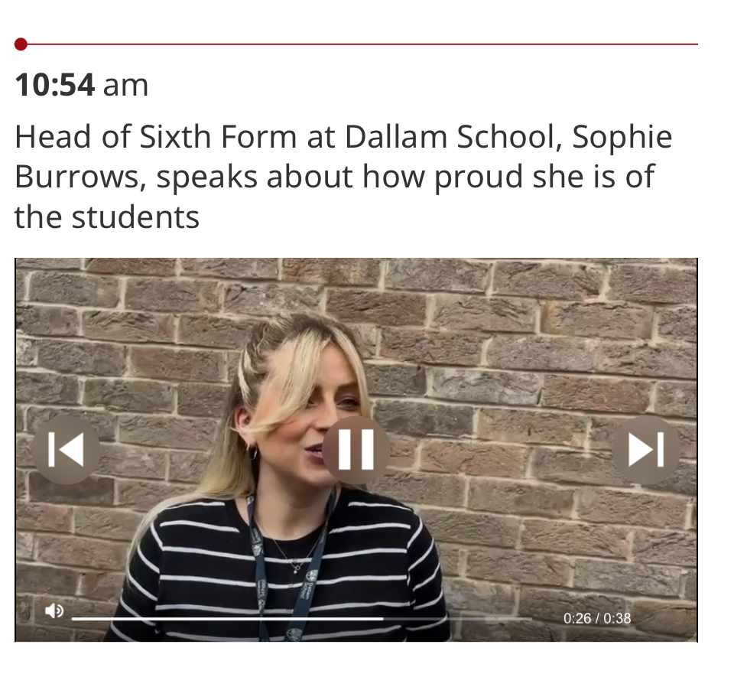Mute the video with the speaker icon
This screenshot has height=700, width=734.
click(54, 610)
